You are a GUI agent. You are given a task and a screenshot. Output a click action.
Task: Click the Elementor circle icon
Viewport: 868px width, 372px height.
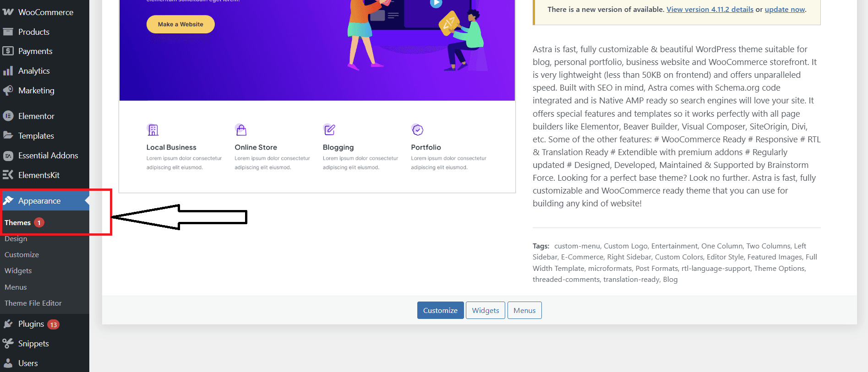point(8,116)
